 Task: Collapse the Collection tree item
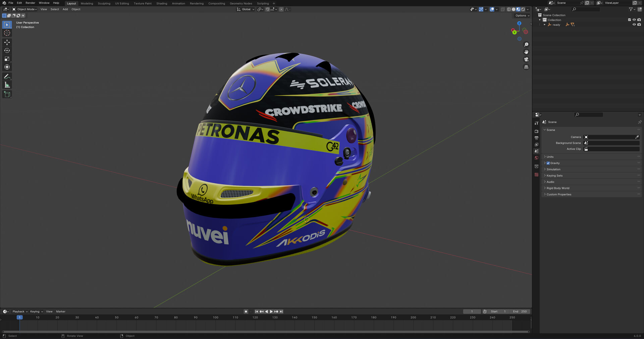pyautogui.click(x=540, y=20)
